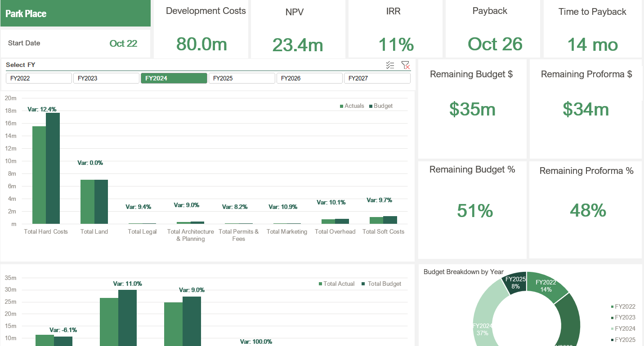Select the Total Budget legend item
644x346 pixels.
(382, 284)
